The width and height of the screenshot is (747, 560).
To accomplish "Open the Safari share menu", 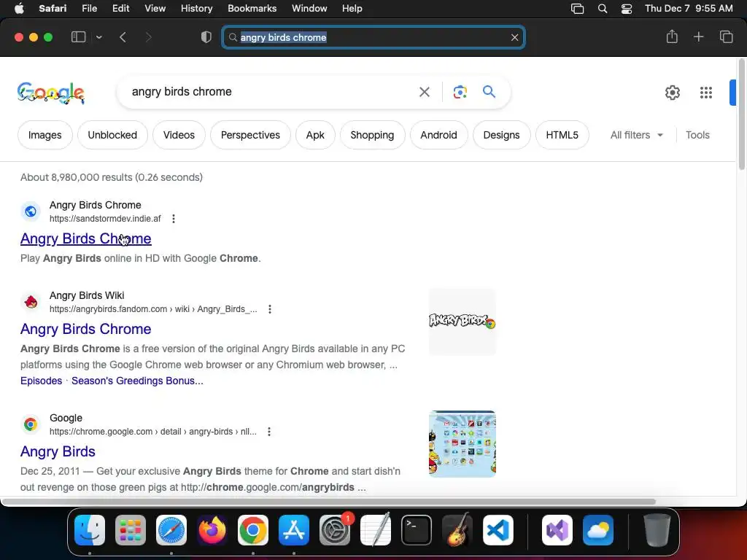I will [672, 36].
